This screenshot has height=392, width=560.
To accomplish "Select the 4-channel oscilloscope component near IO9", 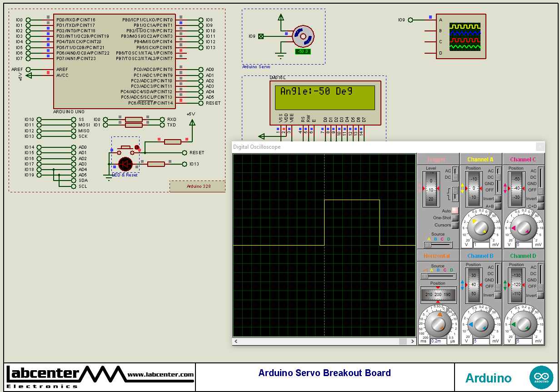I will (x=461, y=36).
